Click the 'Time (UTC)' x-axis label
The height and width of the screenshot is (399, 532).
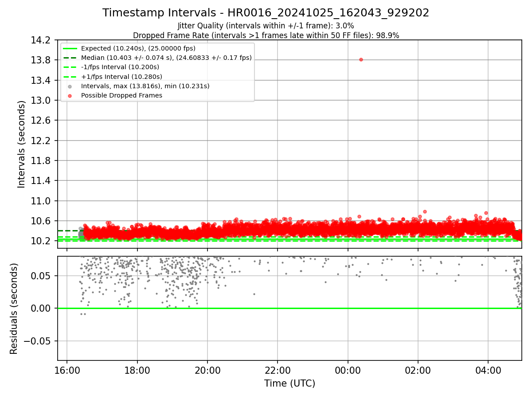tap(289, 383)
